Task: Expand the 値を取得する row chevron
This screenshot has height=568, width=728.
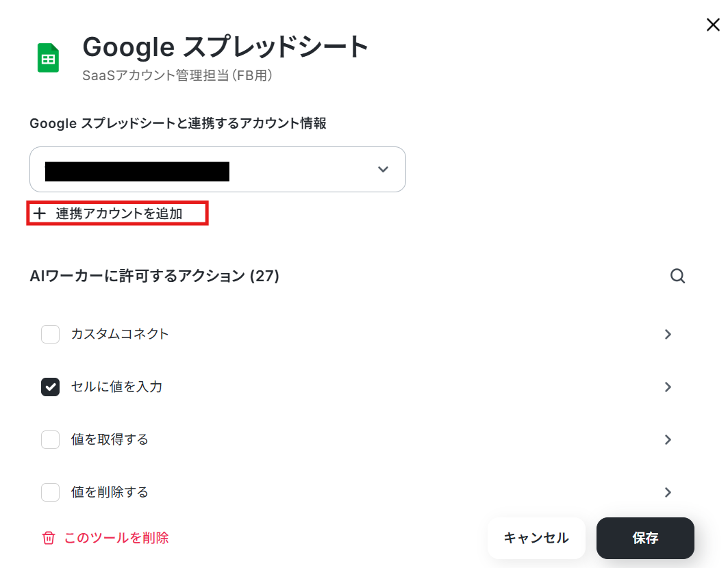Action: (668, 439)
